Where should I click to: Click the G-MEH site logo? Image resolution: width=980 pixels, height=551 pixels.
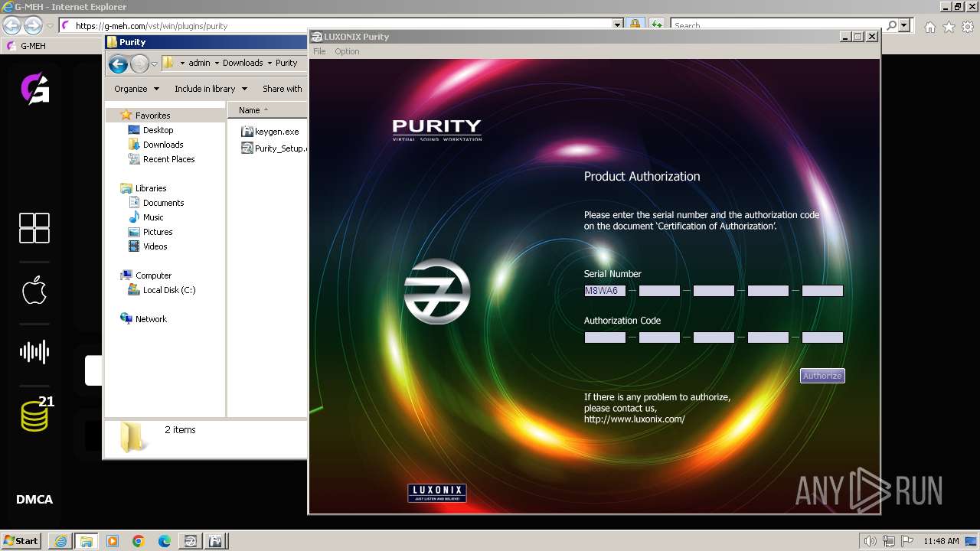(x=34, y=88)
